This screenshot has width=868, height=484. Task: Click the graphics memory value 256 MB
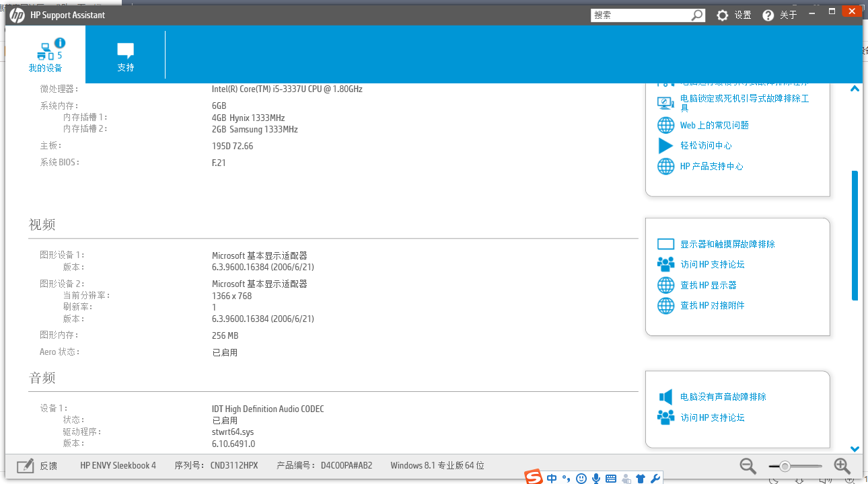pos(225,335)
